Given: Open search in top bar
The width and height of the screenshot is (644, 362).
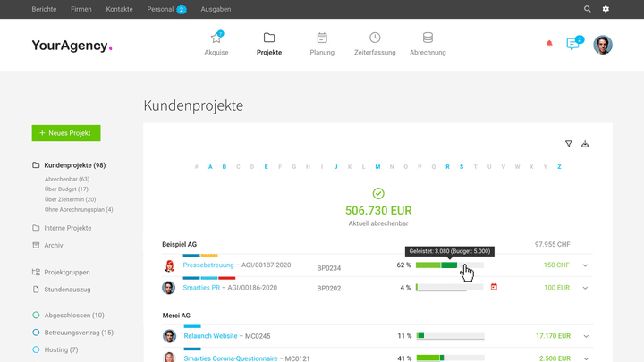Looking at the screenshot, I should point(588,9).
